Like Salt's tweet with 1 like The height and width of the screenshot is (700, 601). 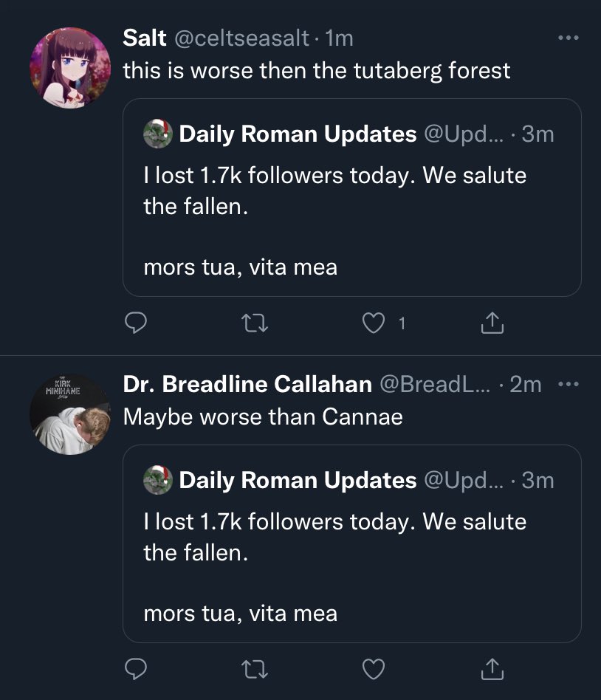click(374, 323)
